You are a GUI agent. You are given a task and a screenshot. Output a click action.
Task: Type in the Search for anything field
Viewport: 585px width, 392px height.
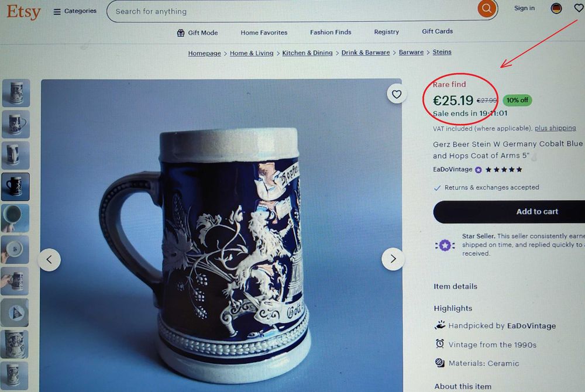(292, 11)
